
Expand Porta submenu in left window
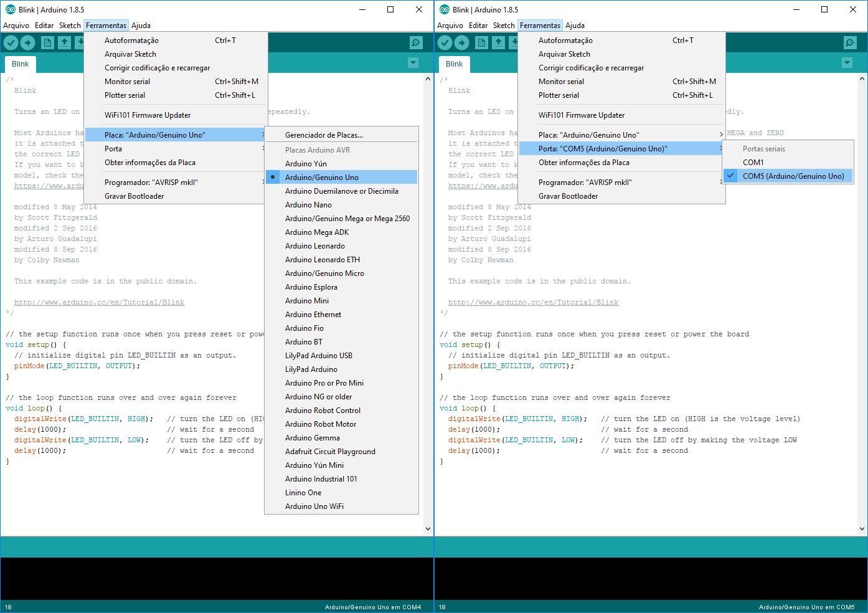tap(176, 149)
